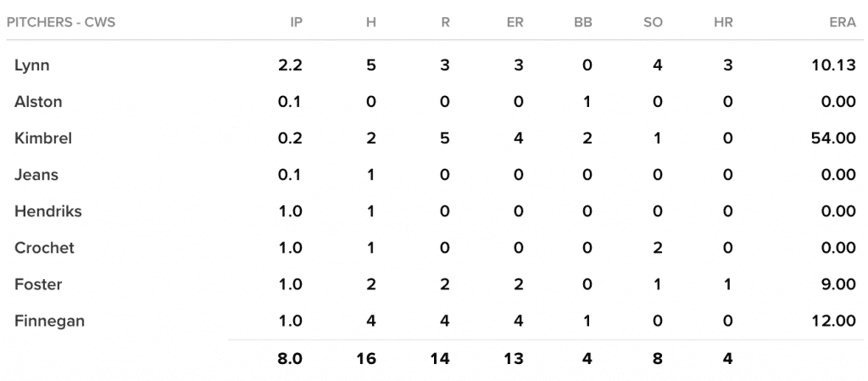The width and height of the screenshot is (868, 381).
Task: Click the ERA column header
Action: click(x=842, y=23)
